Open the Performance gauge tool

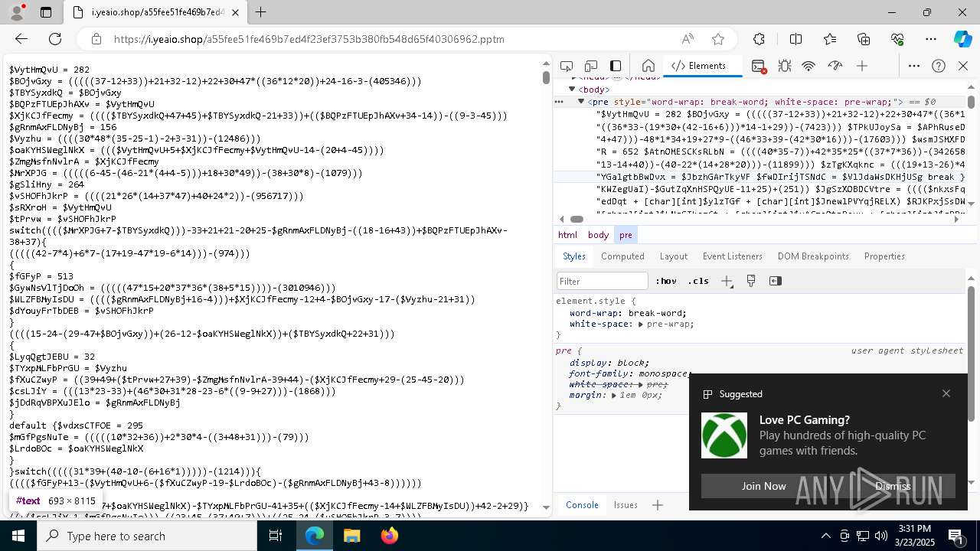(x=835, y=66)
